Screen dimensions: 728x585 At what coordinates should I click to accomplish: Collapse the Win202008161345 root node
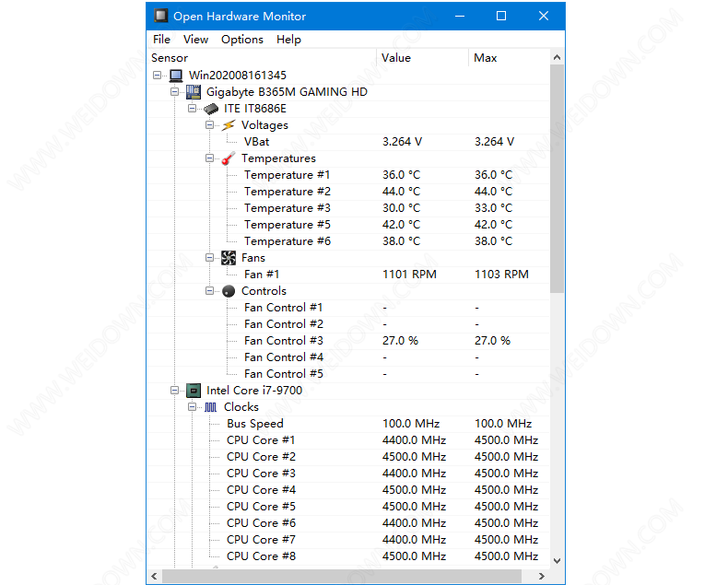pos(158,76)
